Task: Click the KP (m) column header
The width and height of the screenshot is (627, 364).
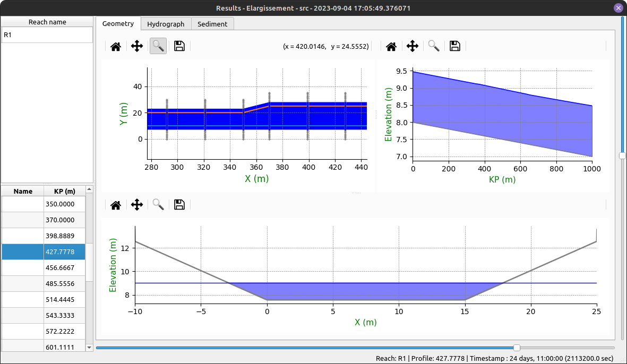Action: pyautogui.click(x=64, y=191)
